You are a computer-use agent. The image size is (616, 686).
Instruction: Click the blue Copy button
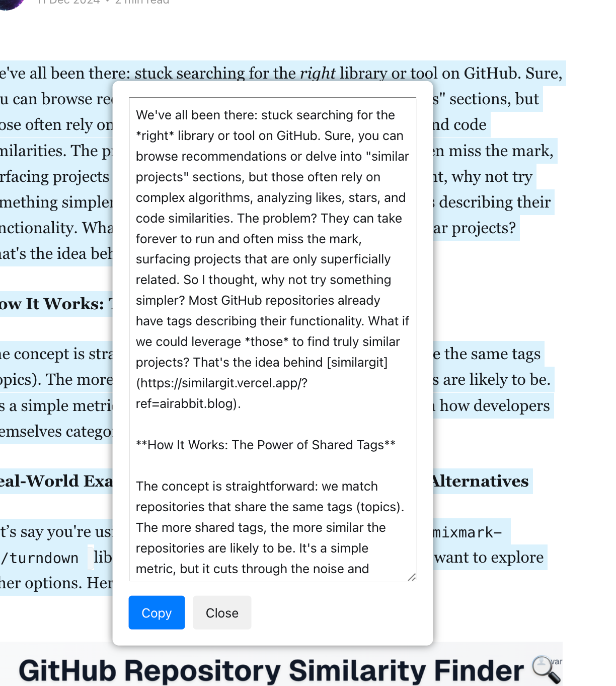coord(157,612)
